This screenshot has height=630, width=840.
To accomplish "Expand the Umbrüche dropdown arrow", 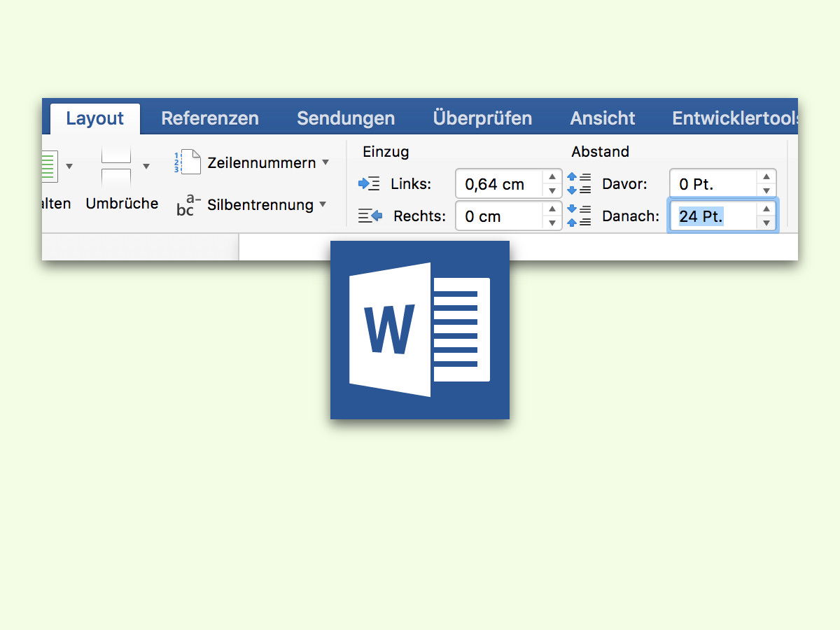I will 146,167.
